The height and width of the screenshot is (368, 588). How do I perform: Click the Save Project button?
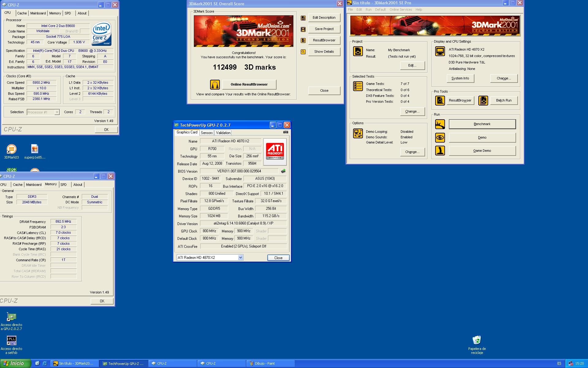tap(324, 29)
